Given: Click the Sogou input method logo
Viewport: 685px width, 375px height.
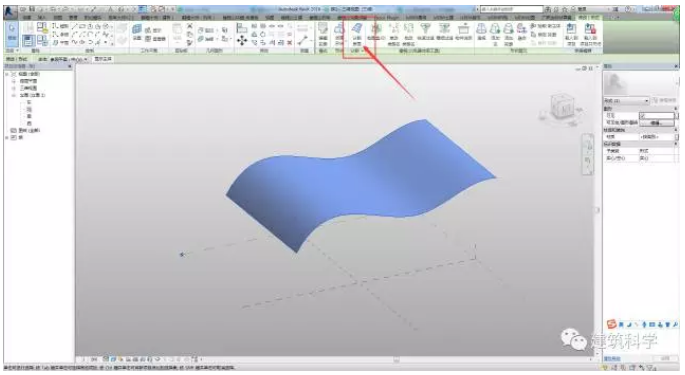Looking at the screenshot, I should pos(612,324).
